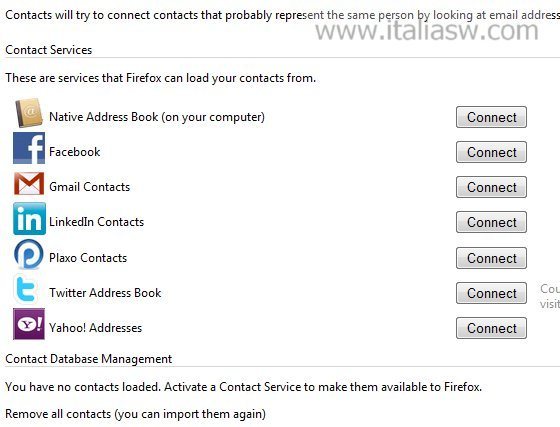This screenshot has height=427, width=560.
Task: Click the Plaxo logo icon
Action: coord(29,254)
